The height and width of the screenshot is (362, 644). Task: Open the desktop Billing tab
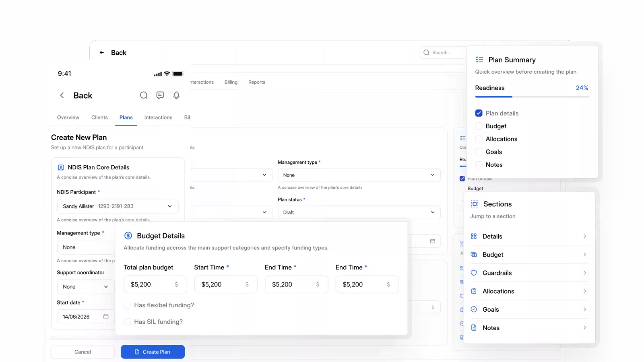click(231, 82)
